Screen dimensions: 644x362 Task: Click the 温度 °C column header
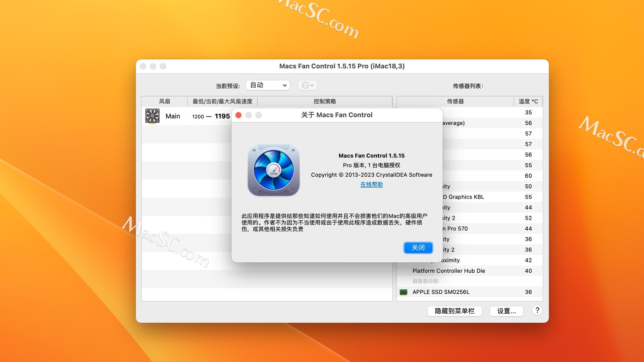[528, 101]
